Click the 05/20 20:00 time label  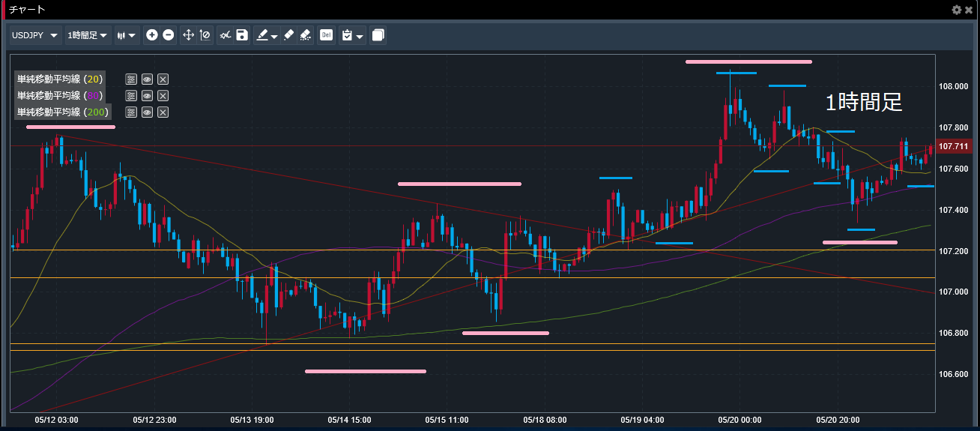[x=837, y=421]
